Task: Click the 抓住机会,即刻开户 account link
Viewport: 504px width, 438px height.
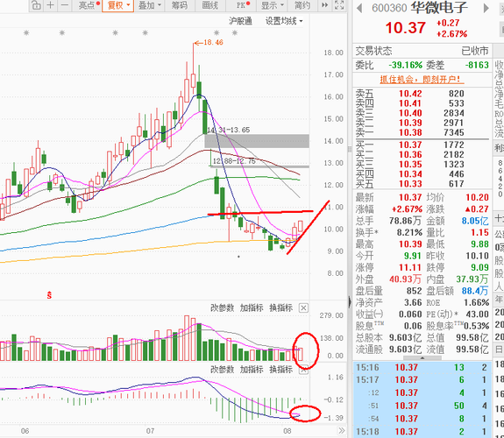Action: (420, 79)
